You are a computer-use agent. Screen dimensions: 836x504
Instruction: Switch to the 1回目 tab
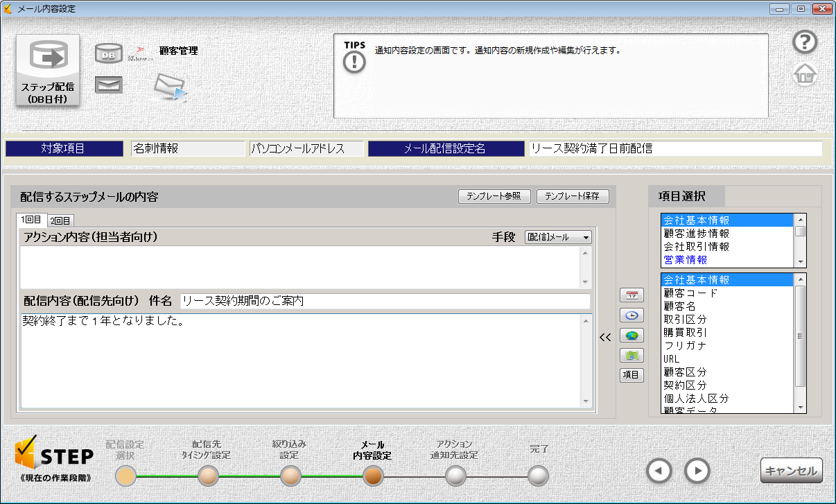[32, 220]
